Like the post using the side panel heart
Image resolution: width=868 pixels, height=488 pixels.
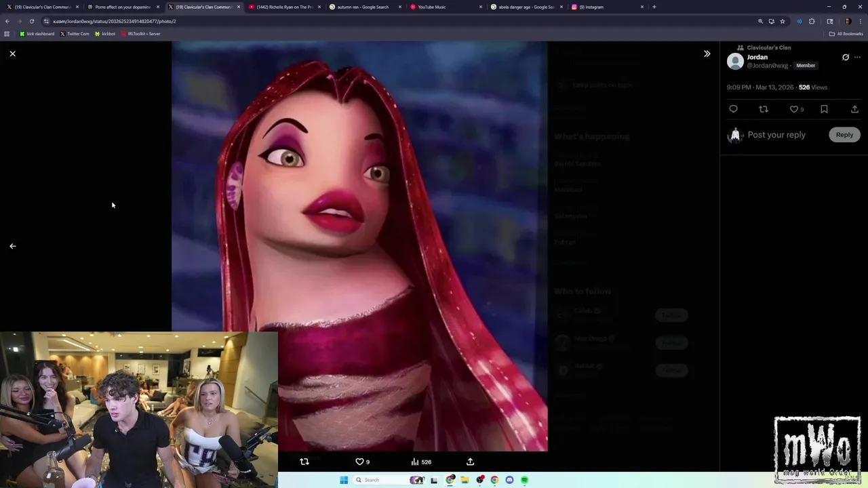pos(794,109)
